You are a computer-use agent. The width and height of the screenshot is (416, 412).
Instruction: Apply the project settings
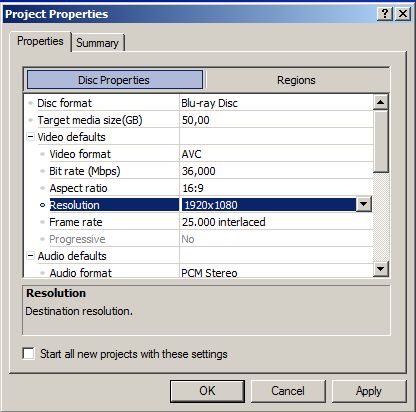pos(369,391)
